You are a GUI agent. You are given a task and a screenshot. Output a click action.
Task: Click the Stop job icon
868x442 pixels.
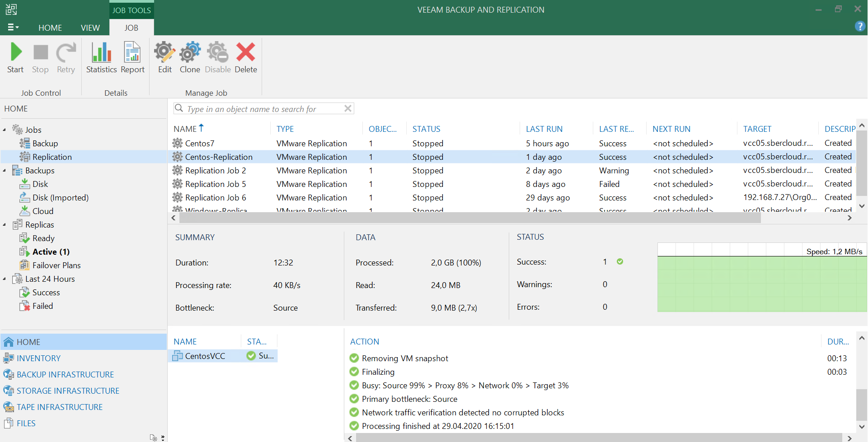(x=40, y=58)
